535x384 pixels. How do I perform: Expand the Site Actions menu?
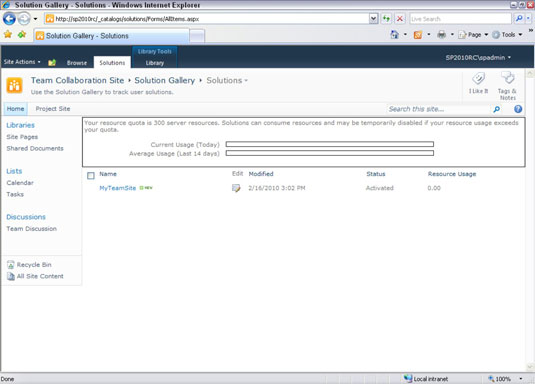tap(22, 62)
